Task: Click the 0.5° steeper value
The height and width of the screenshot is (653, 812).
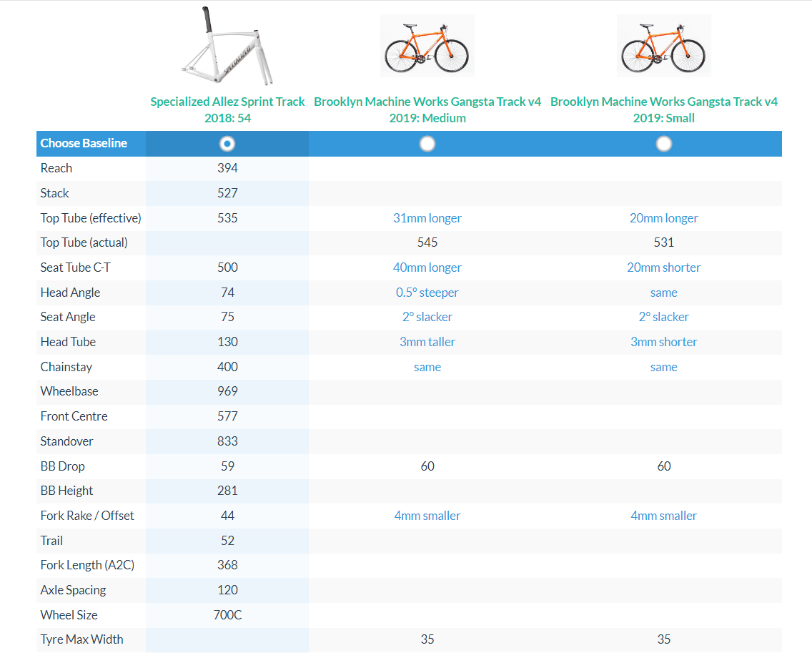Action: (427, 293)
